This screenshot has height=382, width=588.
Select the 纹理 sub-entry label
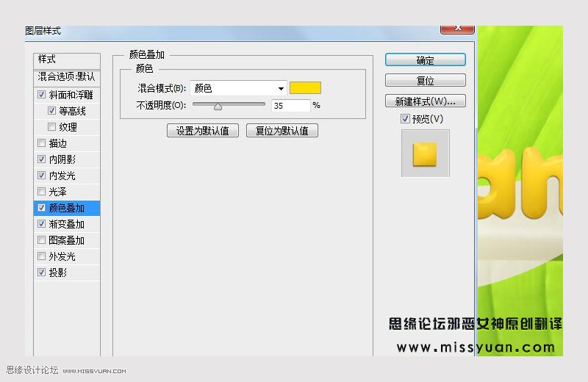tap(68, 127)
